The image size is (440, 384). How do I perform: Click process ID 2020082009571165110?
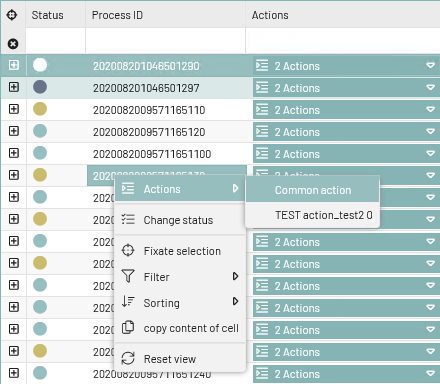point(149,110)
